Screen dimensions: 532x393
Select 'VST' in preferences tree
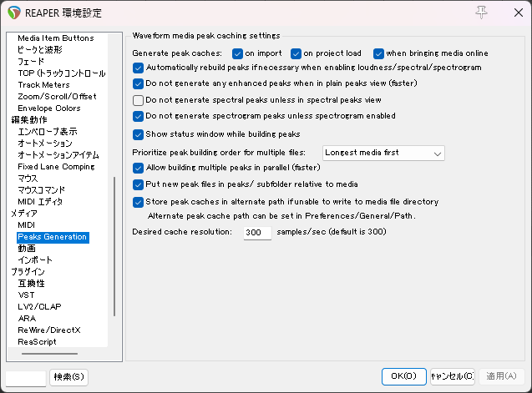pyautogui.click(x=26, y=295)
